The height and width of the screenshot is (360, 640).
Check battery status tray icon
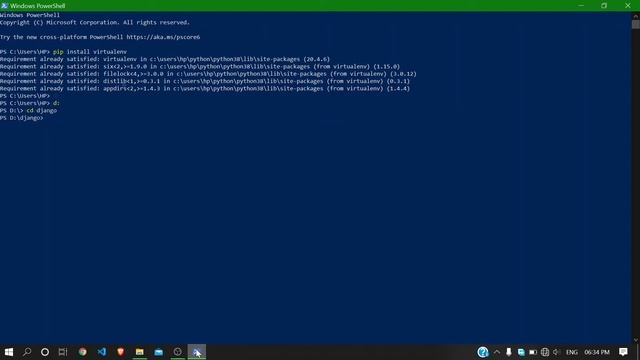[533, 352]
